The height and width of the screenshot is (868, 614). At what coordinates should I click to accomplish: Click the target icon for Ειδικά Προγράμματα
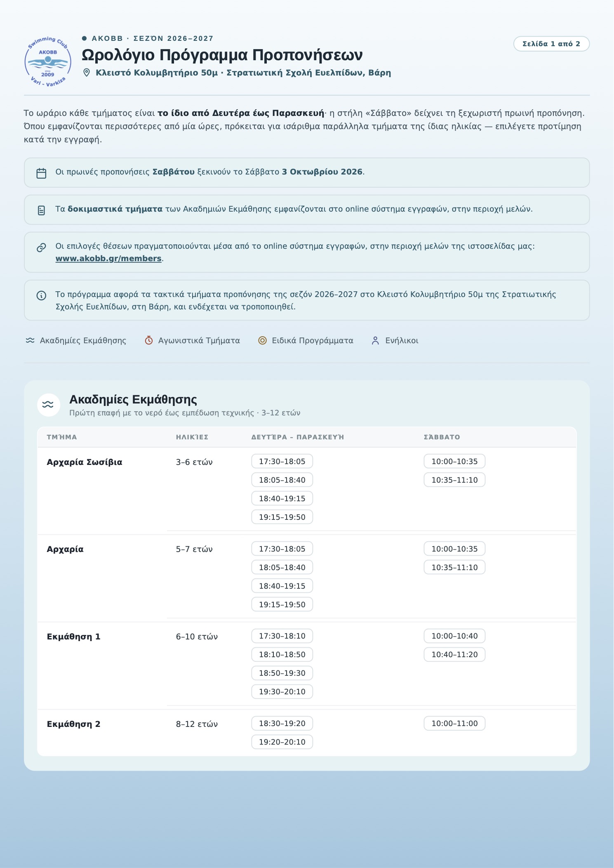tap(262, 340)
